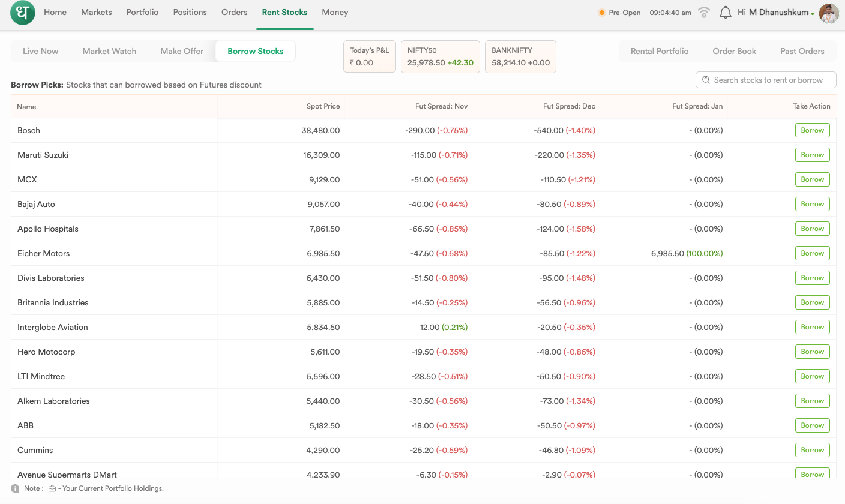Viewport: 845px width, 504px height.
Task: Click Borrow on Interglobe Aviation row
Action: point(812,327)
